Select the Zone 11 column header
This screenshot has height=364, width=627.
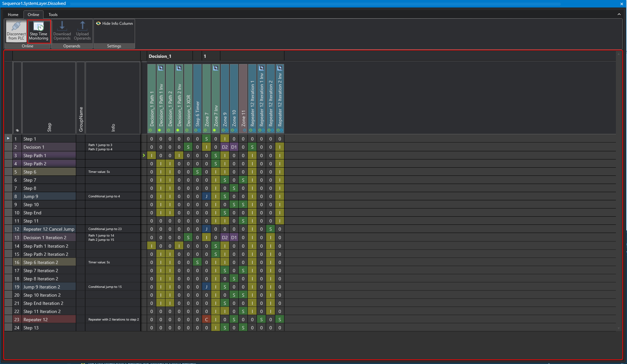(243, 98)
